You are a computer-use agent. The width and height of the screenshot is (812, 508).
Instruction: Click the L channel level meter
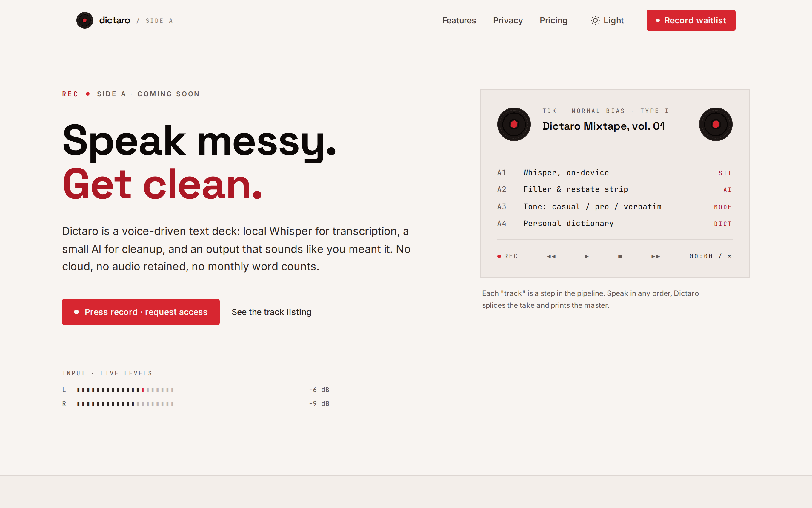125,390
